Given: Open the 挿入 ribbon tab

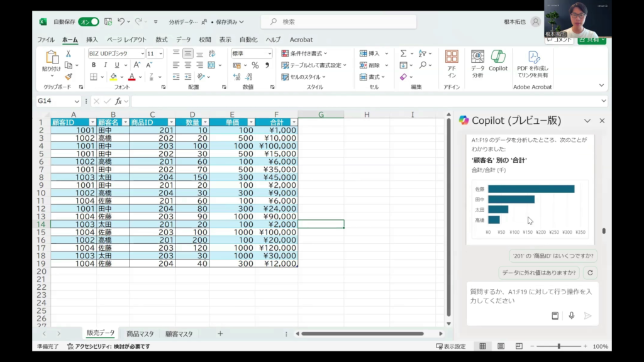Looking at the screenshot, I should tap(92, 40).
